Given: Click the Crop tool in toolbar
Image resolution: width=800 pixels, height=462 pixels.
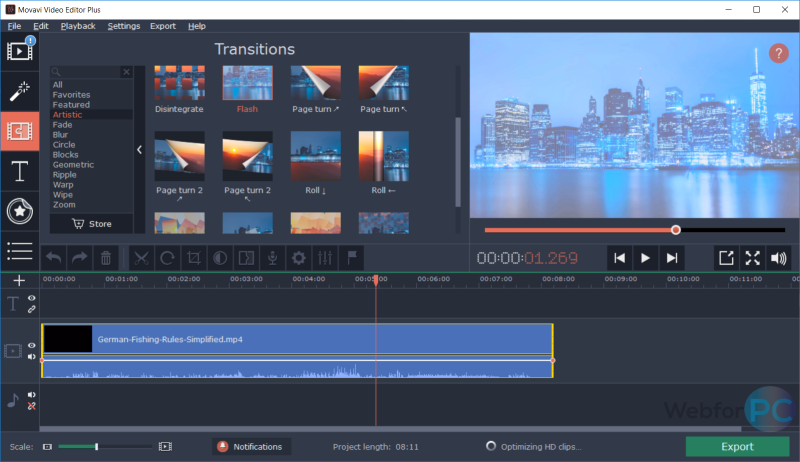Looking at the screenshot, I should tap(194, 257).
